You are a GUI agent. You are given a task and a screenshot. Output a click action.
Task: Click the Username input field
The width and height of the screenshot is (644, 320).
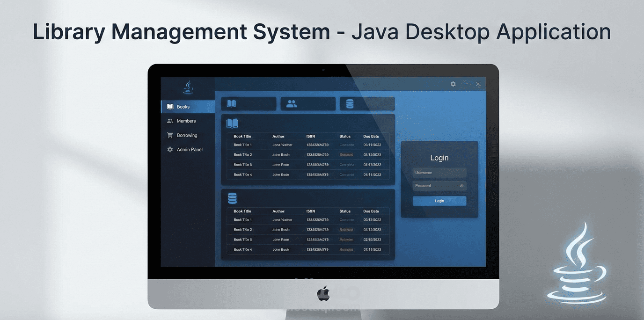point(439,172)
